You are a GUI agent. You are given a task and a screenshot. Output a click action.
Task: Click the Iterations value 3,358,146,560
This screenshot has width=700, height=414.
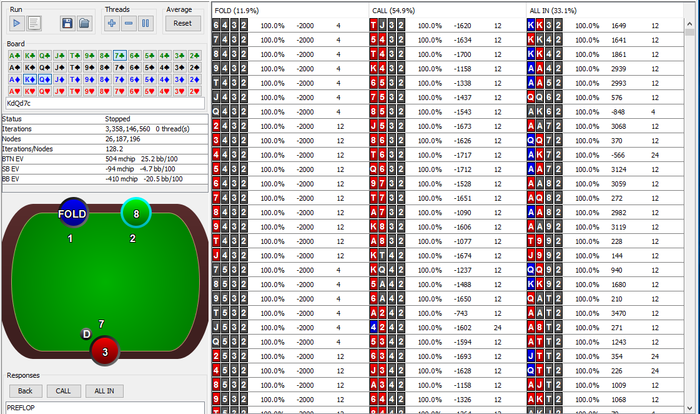click(x=128, y=129)
